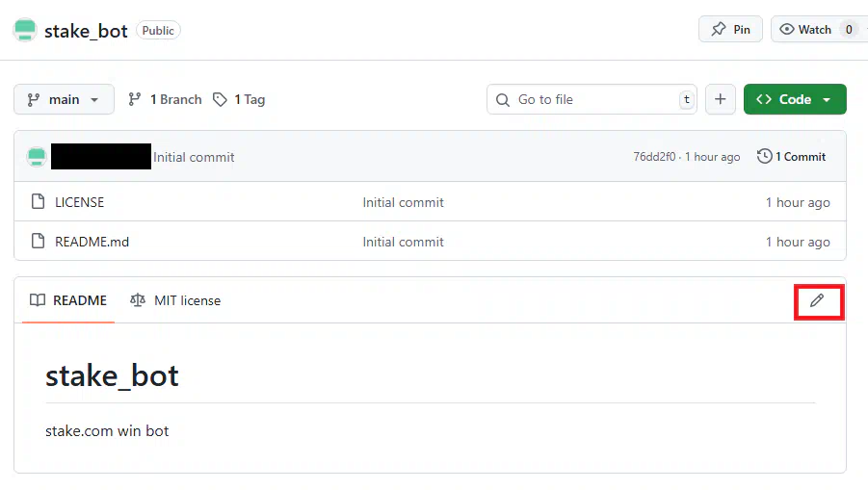Click the '1 hour ago' timestamp in LICENSE row
868x490 pixels.
point(798,202)
